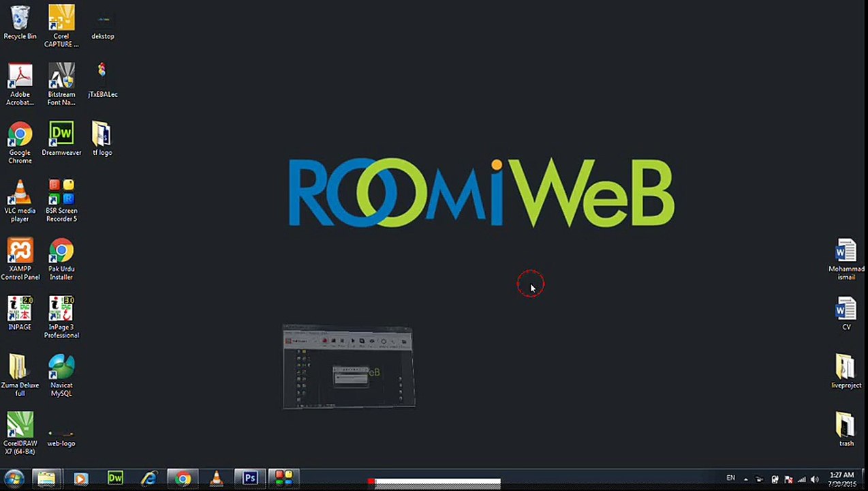Image resolution: width=868 pixels, height=491 pixels.
Task: Select the Corel CAPTURE shortcut
Action: pyautogui.click(x=61, y=26)
